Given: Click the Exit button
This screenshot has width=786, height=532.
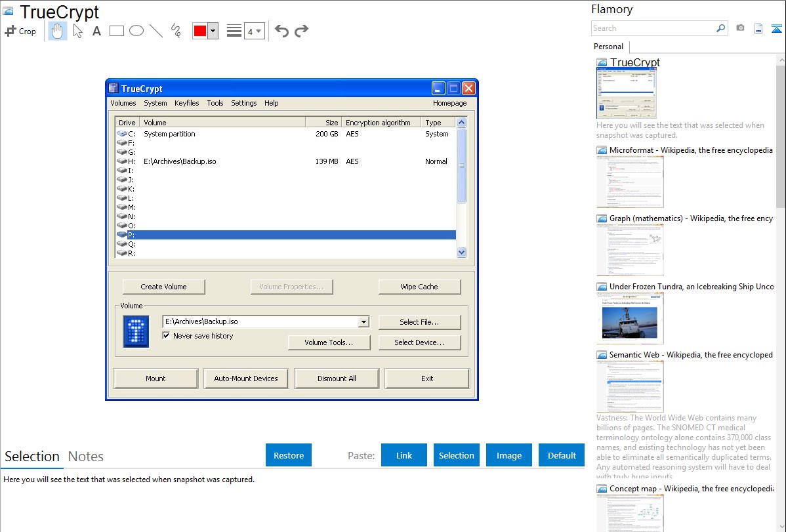Looking at the screenshot, I should (427, 379).
